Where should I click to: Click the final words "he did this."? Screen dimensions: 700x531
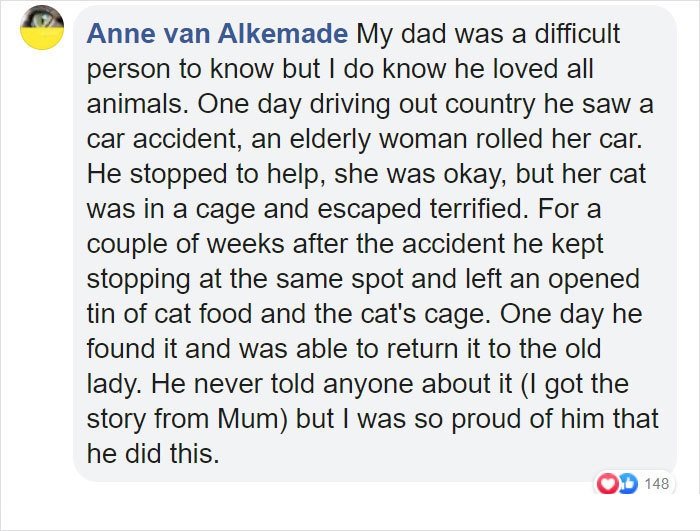point(153,453)
